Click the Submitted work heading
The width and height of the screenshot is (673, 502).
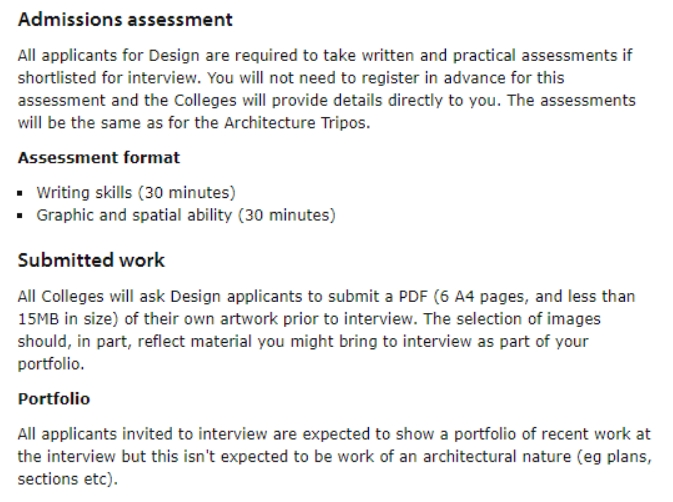point(91,260)
